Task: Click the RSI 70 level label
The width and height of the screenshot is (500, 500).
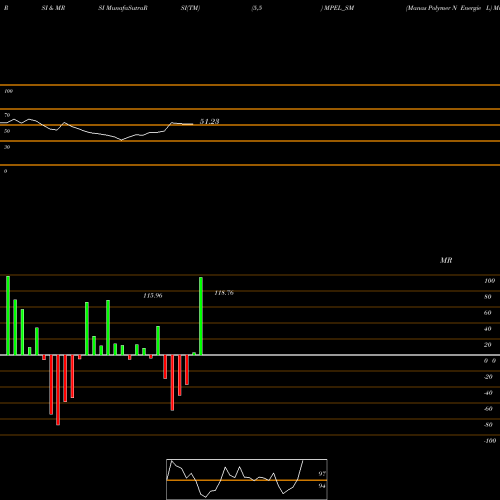Action: point(7,115)
